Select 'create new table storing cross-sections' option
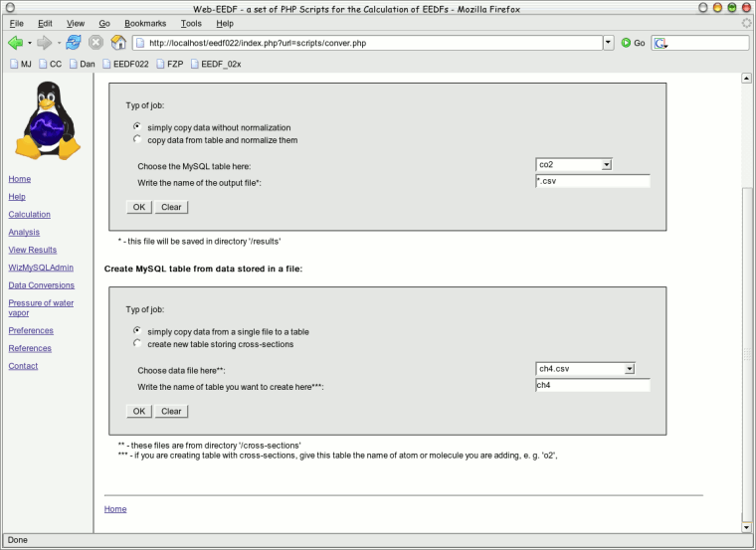Screen dimensions: 756x550 click(137, 344)
